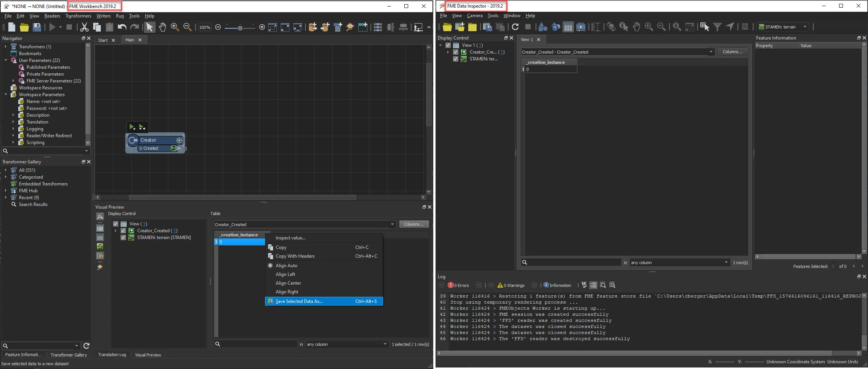Click zoom-in plus beside the zoom slider
Image resolution: width=868 pixels, height=369 pixels.
[262, 27]
